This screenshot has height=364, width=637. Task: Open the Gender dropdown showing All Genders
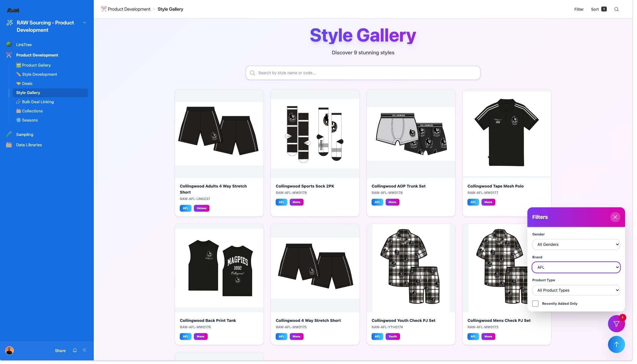tap(576, 245)
